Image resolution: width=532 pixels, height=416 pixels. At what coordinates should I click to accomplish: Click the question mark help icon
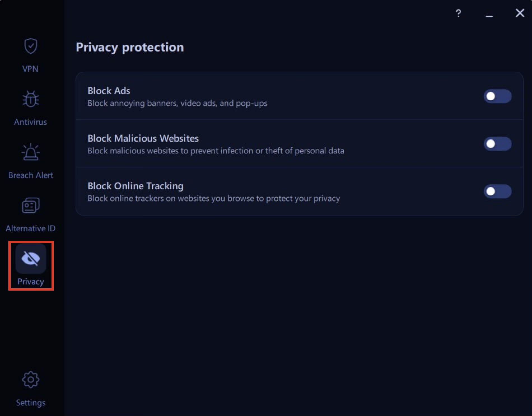(459, 13)
